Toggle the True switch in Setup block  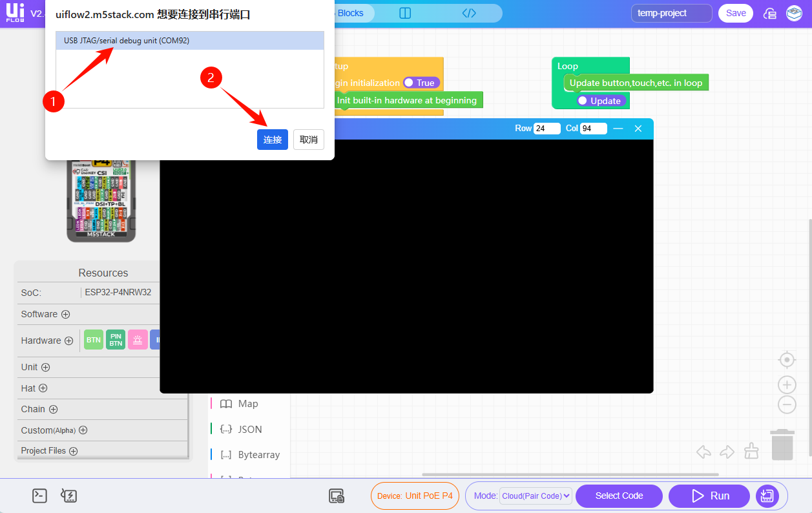point(421,83)
